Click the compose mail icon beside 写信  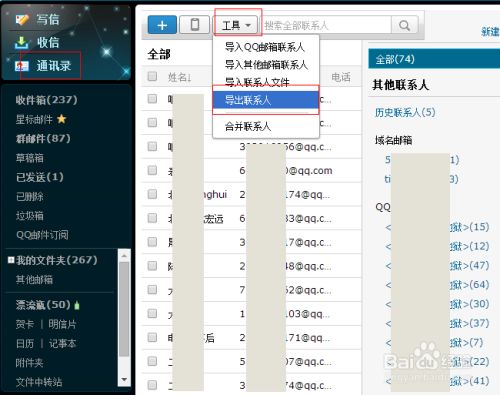tap(22, 19)
